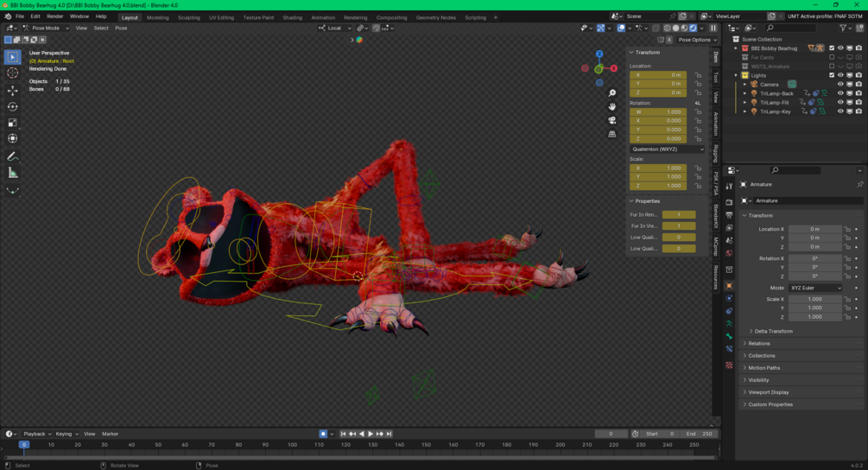The height and width of the screenshot is (470, 868).
Task: Pin the Armature properties context
Action: pyautogui.click(x=859, y=184)
